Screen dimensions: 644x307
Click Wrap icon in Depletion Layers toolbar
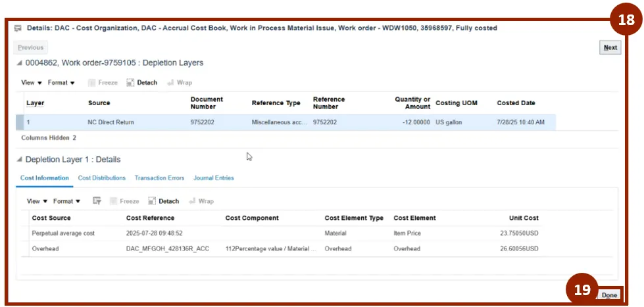click(x=171, y=83)
